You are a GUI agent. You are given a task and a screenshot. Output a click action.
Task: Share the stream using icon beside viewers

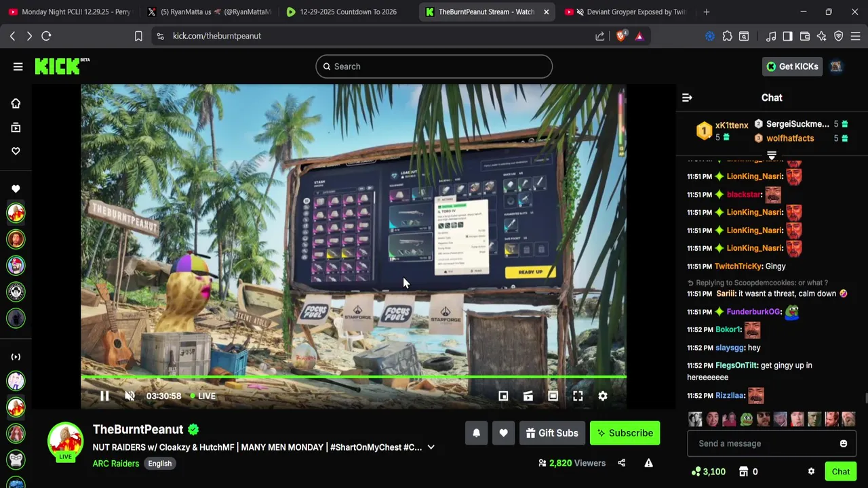(621, 463)
